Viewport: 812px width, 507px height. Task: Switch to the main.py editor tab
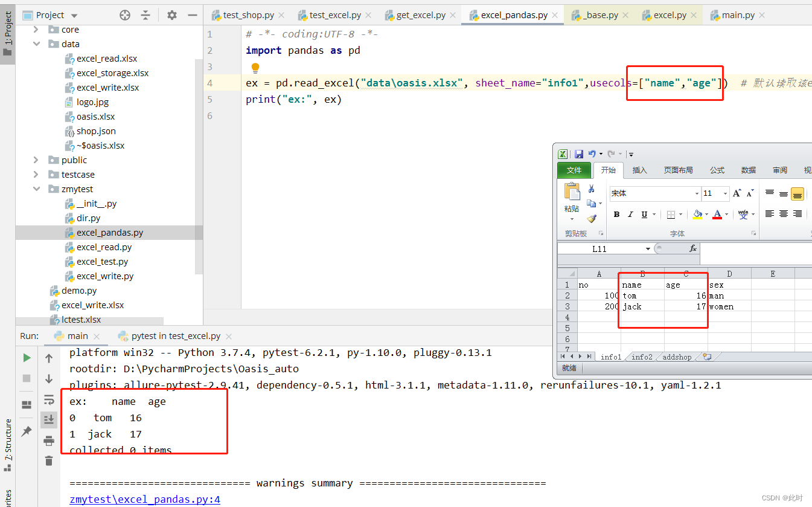[738, 15]
